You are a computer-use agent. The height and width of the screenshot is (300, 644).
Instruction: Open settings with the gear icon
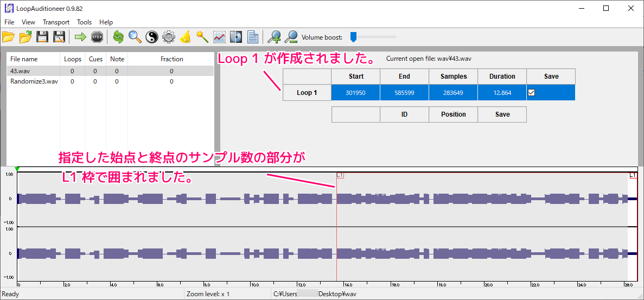point(169,37)
